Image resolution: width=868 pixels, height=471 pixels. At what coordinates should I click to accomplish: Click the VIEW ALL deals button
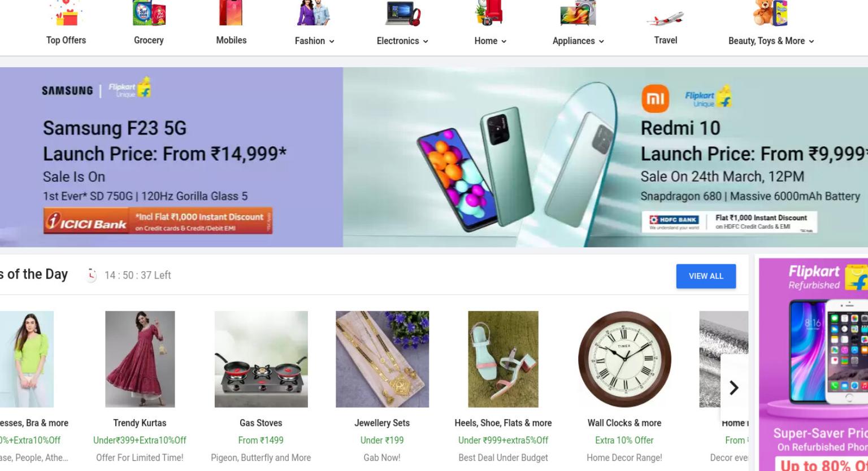click(706, 276)
